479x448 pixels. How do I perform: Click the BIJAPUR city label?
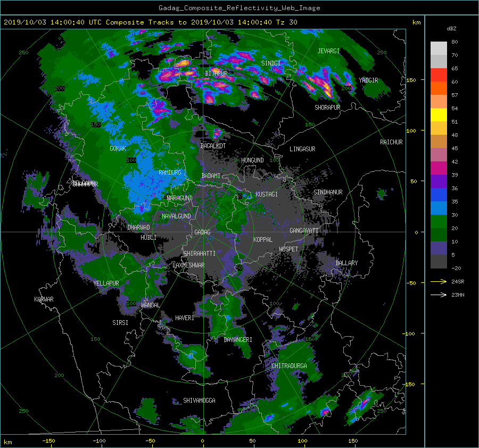point(216,74)
